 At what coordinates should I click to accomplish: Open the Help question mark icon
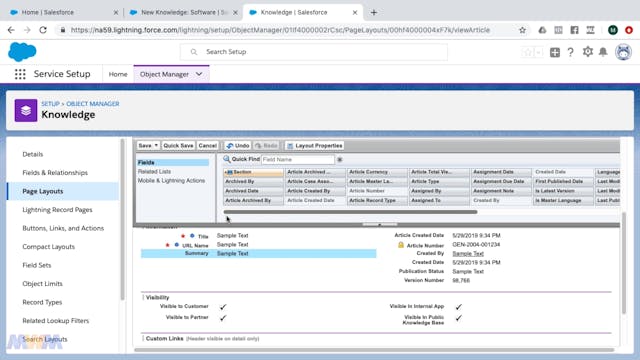(571, 52)
